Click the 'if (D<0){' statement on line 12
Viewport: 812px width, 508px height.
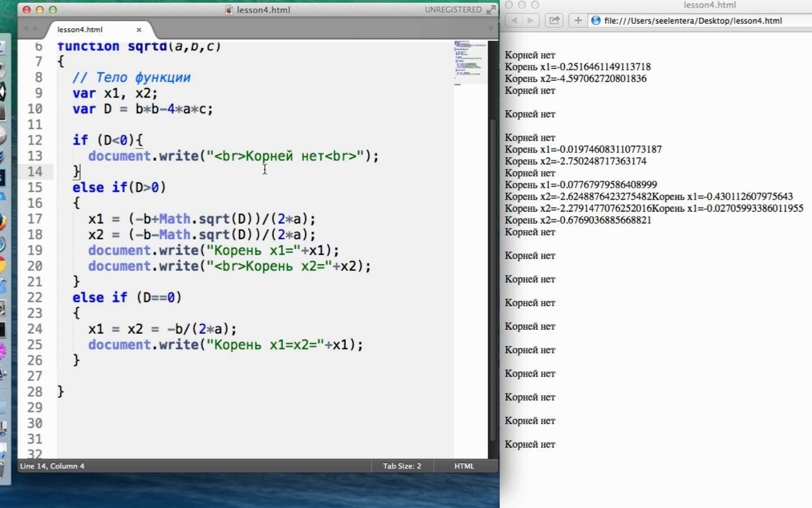(108, 140)
